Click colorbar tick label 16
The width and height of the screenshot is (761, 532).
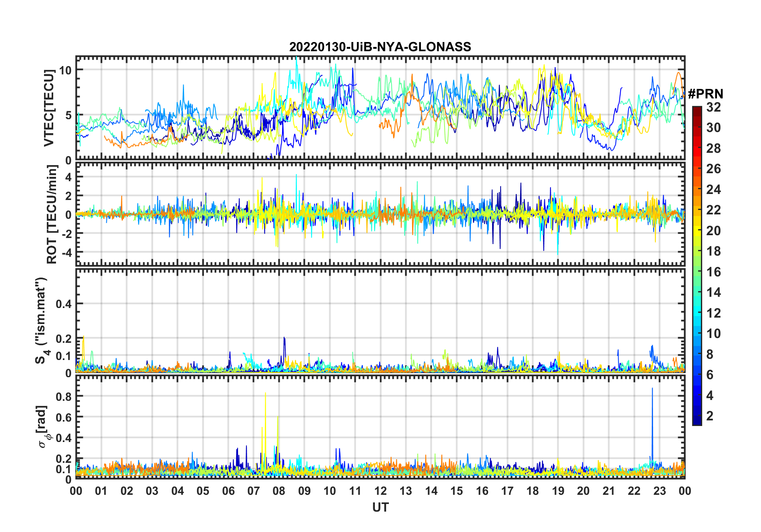(x=713, y=272)
